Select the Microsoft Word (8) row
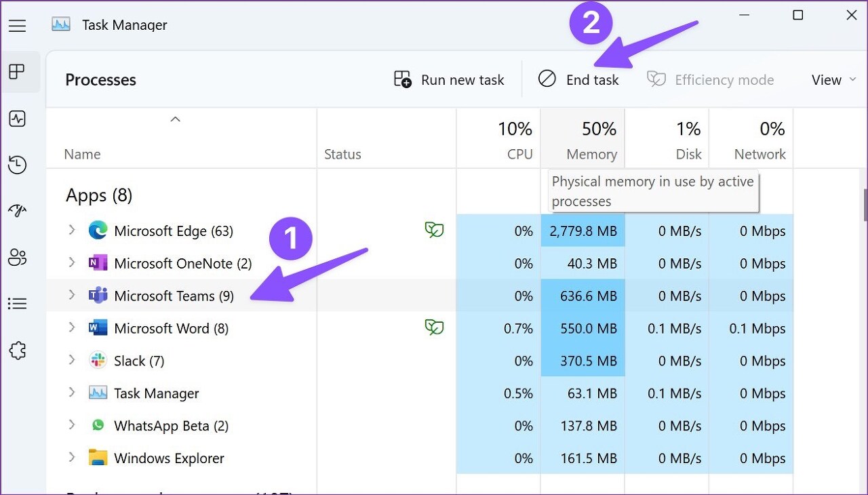Image resolution: width=868 pixels, height=495 pixels. tap(419, 328)
